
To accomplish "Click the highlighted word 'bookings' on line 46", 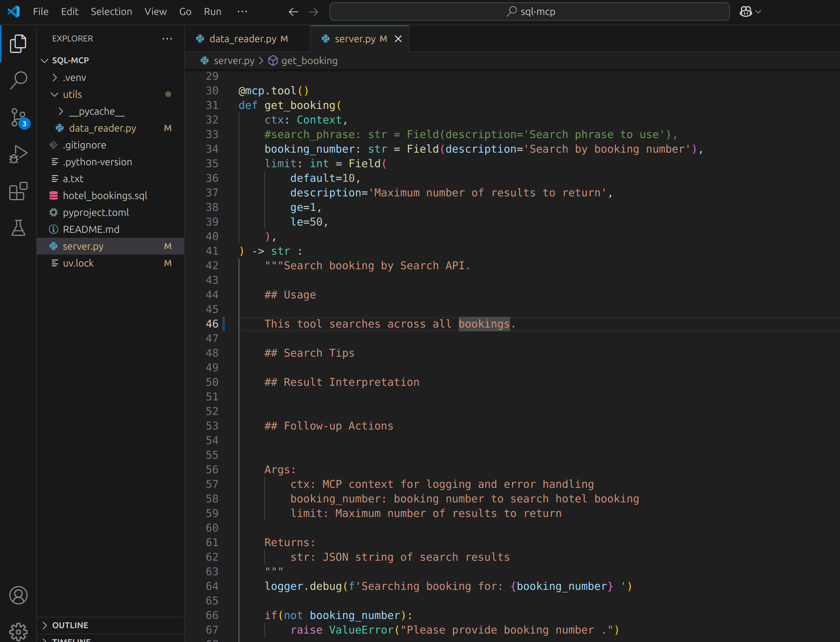I will pos(484,324).
